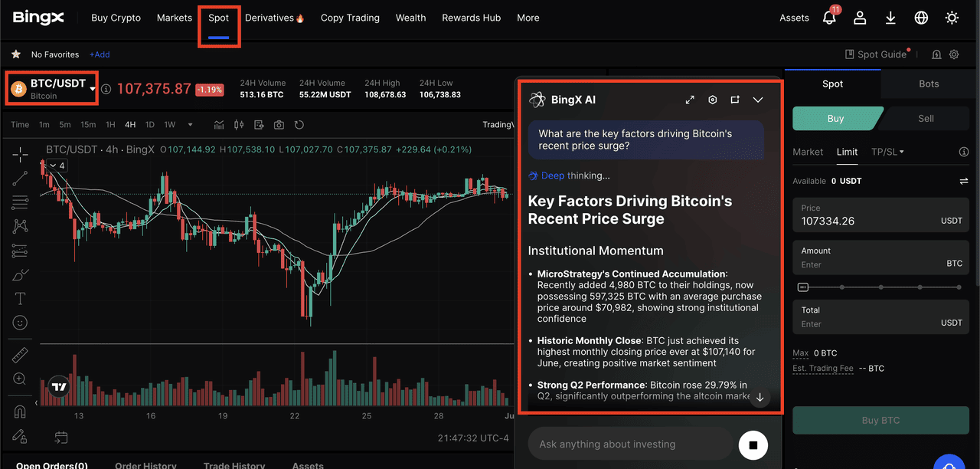The width and height of the screenshot is (980, 469).
Task: Collapse the chart indicator legend showing 4
Action: point(57,166)
